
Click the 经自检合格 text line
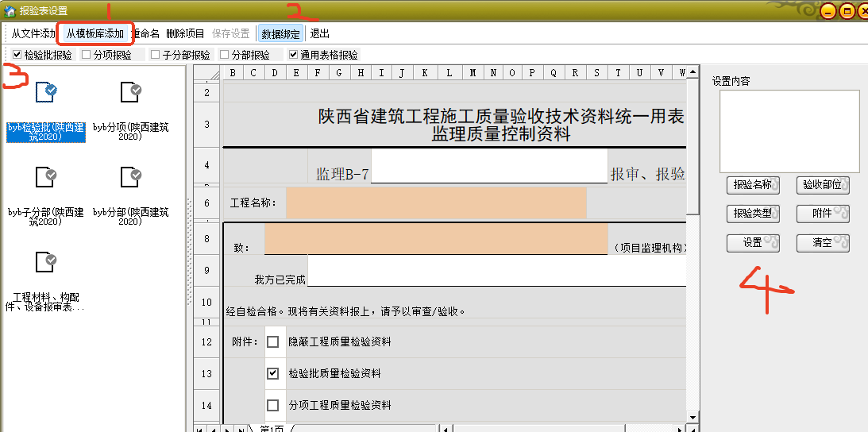346,312
